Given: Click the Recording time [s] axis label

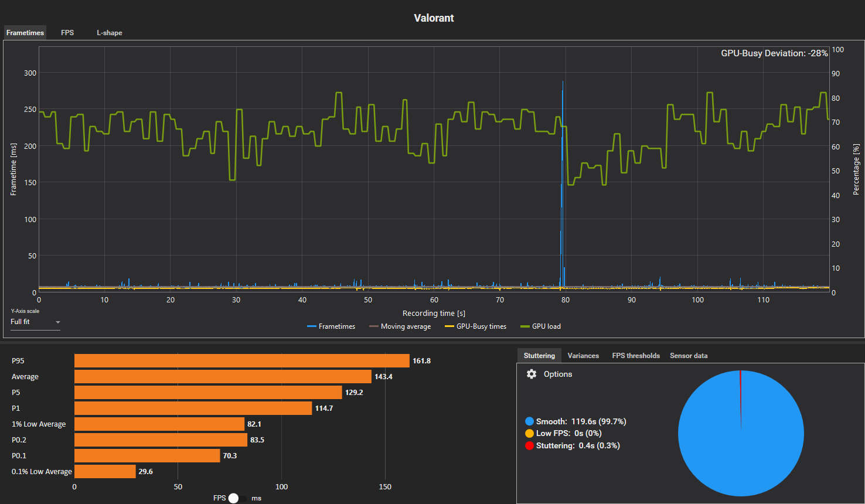Looking at the screenshot, I should click(434, 314).
